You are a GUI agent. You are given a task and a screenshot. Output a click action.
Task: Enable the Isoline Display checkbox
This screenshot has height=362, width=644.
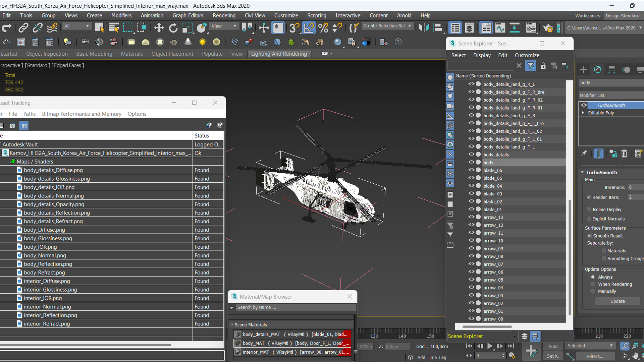pos(589,209)
